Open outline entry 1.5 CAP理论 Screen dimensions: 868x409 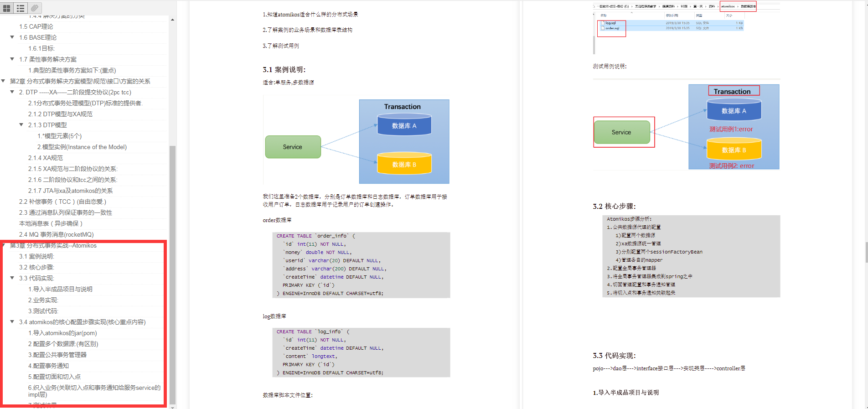(36, 26)
